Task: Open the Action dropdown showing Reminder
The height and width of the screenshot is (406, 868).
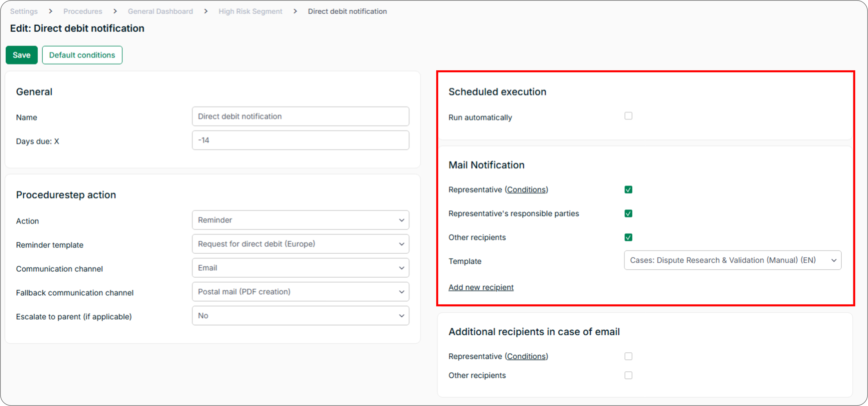Action: click(300, 220)
